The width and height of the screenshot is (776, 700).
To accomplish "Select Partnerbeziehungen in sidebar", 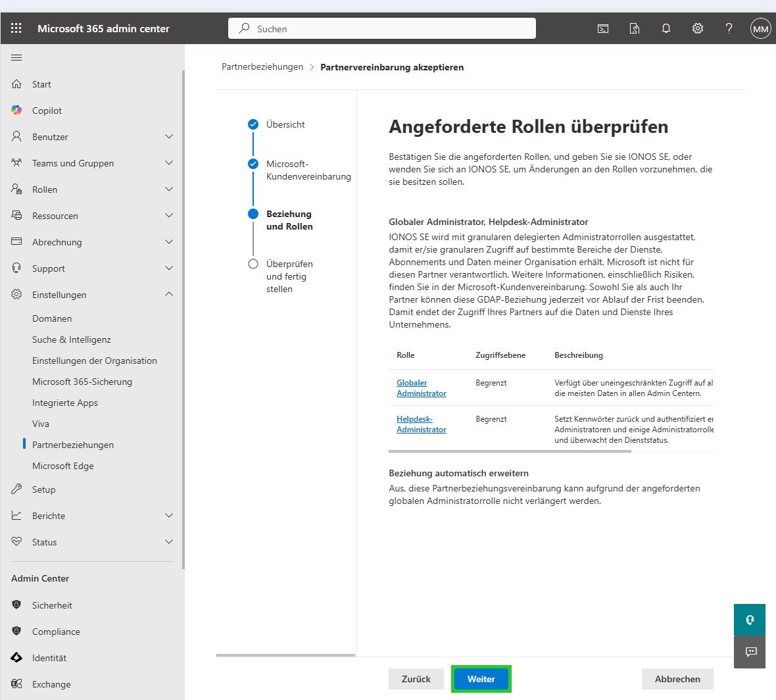I will pos(73,445).
